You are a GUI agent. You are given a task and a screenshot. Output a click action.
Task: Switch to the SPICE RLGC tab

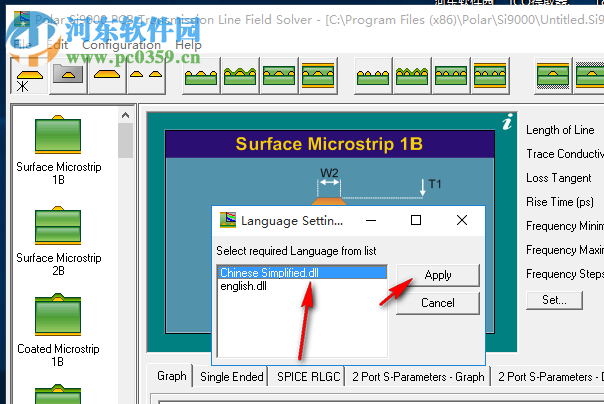[x=309, y=377]
